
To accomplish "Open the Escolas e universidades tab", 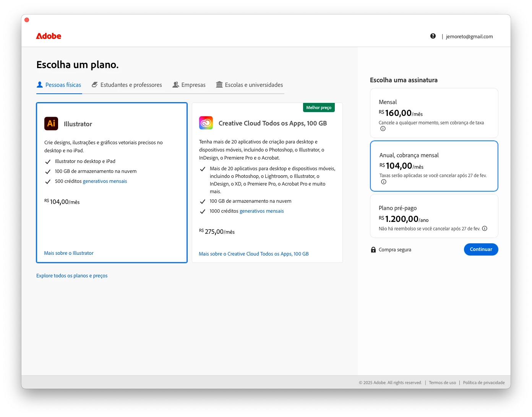I will click(x=250, y=85).
